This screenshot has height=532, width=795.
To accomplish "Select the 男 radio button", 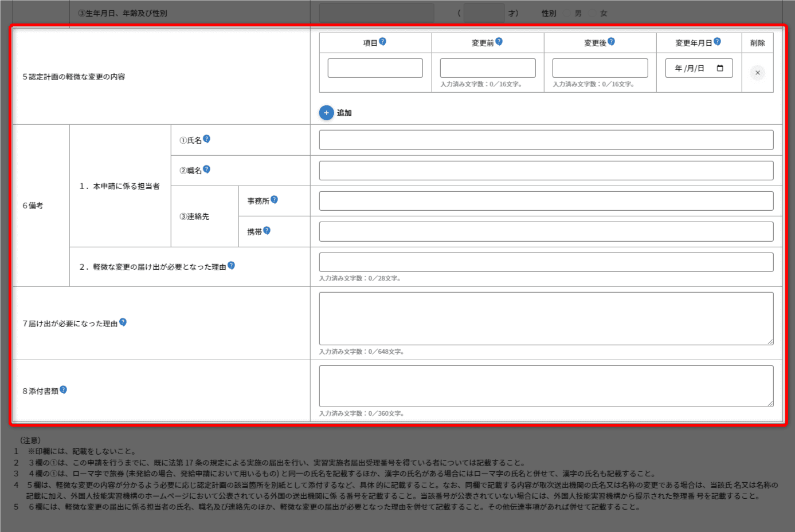I will 567,14.
